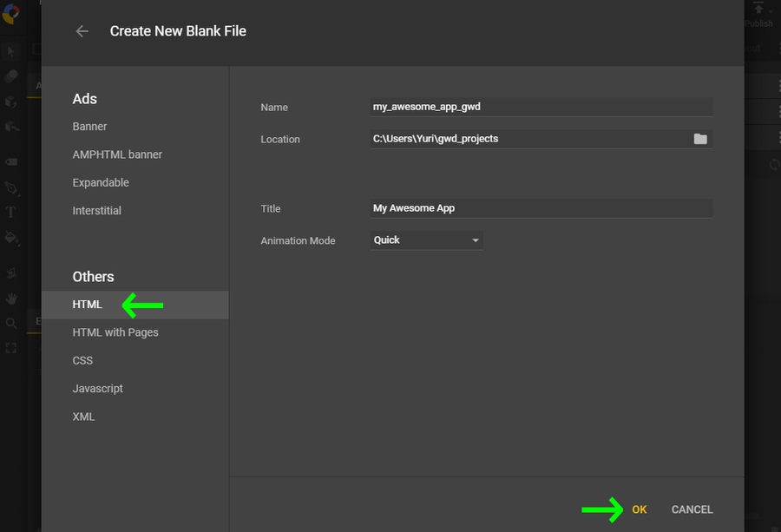The image size is (781, 532).
Task: Click the Title input field
Action: click(541, 208)
